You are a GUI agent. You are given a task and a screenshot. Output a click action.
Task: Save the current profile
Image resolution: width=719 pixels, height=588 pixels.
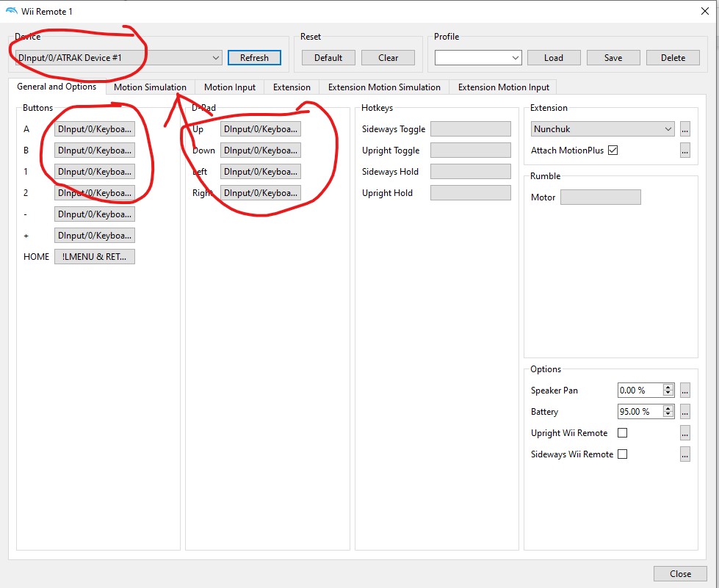(613, 58)
